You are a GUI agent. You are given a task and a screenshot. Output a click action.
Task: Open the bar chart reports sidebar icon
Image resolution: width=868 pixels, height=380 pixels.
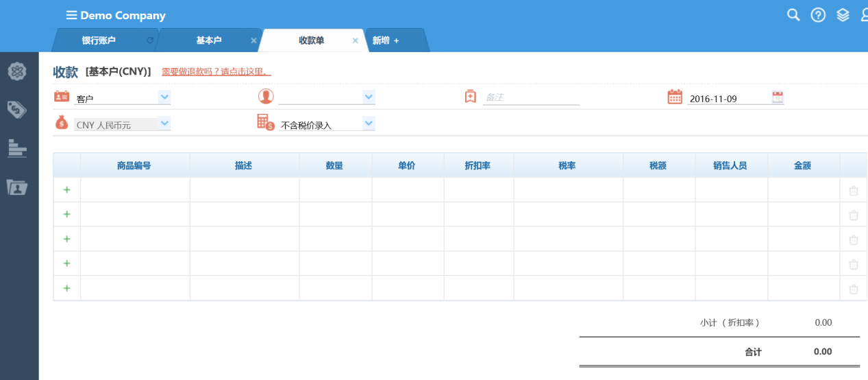click(17, 148)
